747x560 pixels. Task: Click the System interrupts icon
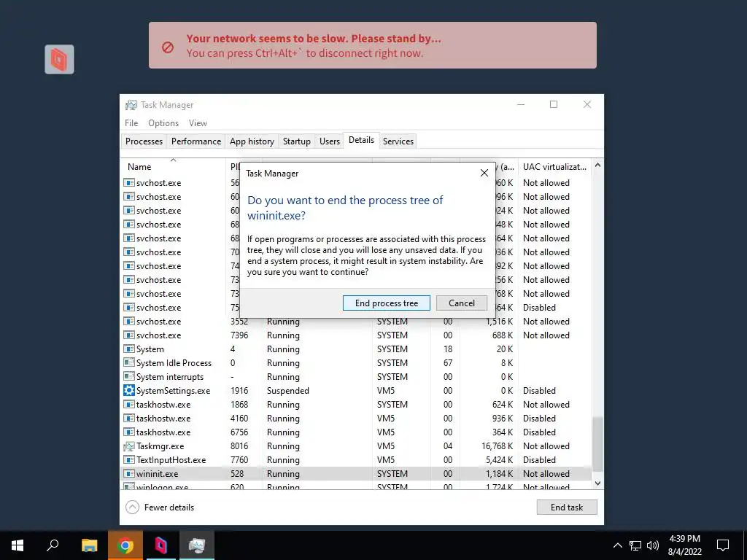click(128, 377)
